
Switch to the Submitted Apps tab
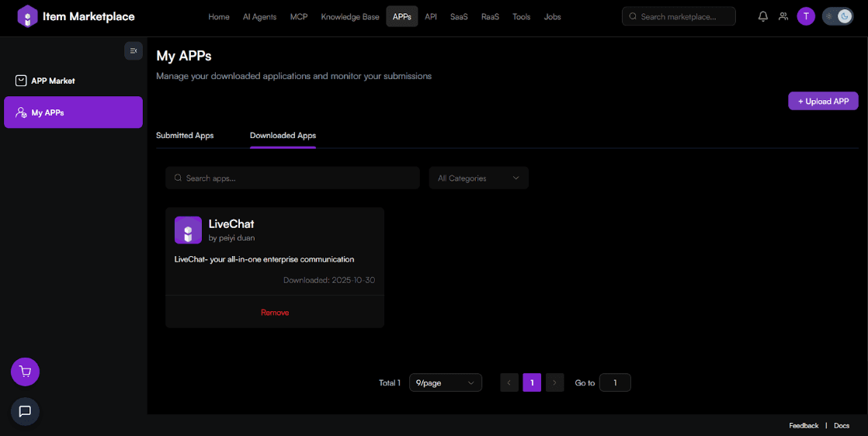(185, 135)
